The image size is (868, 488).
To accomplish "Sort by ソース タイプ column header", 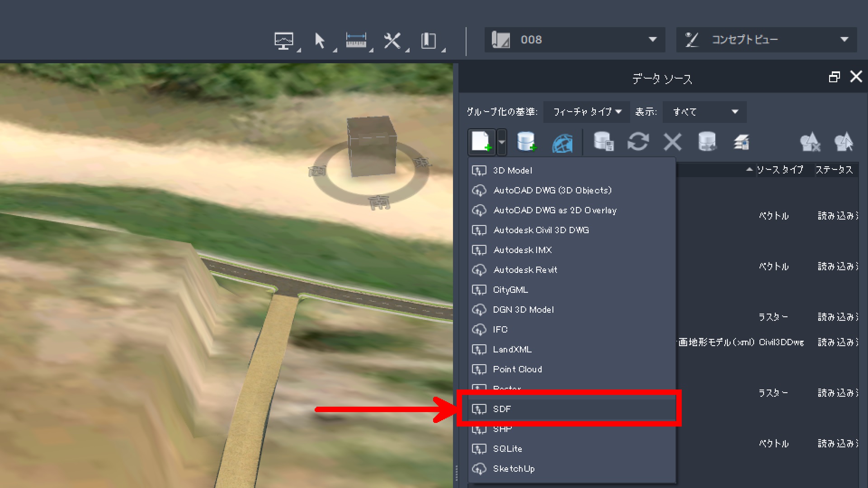I will tap(780, 170).
